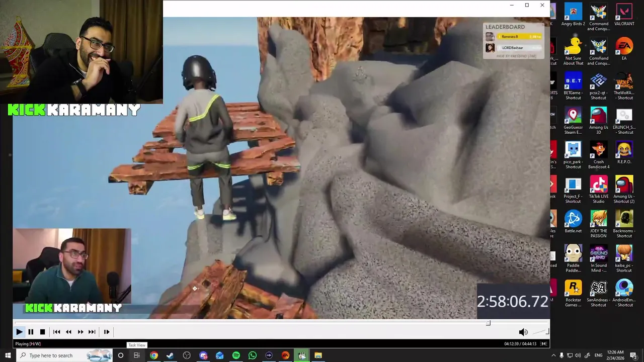Open kaiba_pc shortcut icon
Screen dimensions: 644x362
pos(624,258)
